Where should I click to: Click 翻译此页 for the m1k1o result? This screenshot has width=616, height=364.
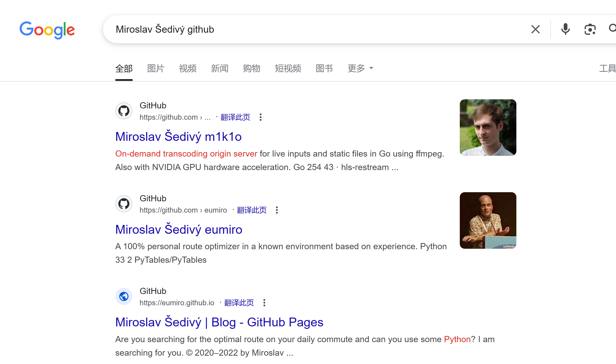[235, 117]
